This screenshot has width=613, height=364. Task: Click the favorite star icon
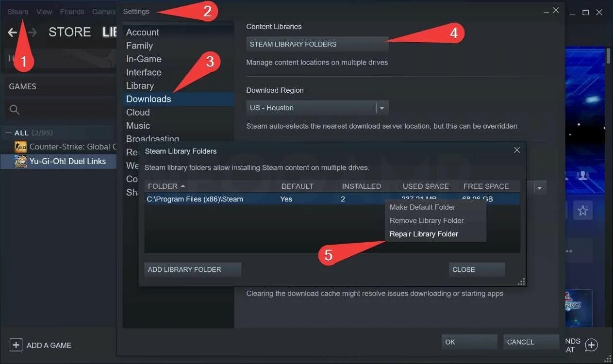[583, 211]
